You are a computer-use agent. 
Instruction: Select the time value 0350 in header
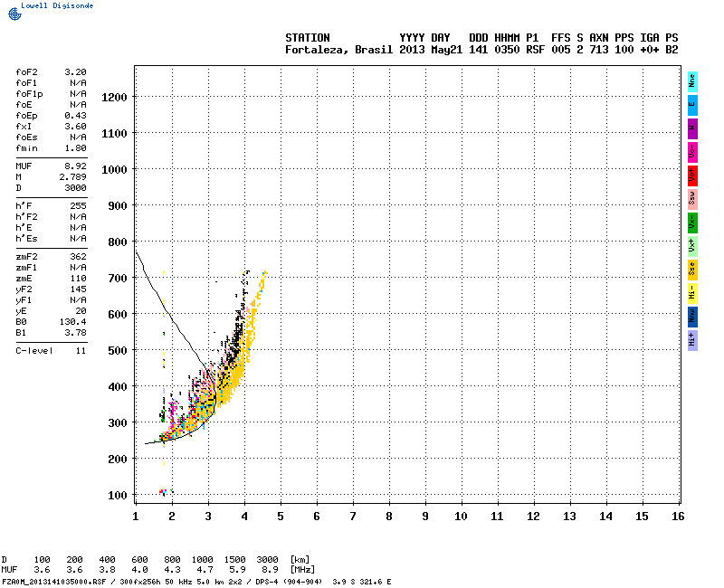[507, 50]
